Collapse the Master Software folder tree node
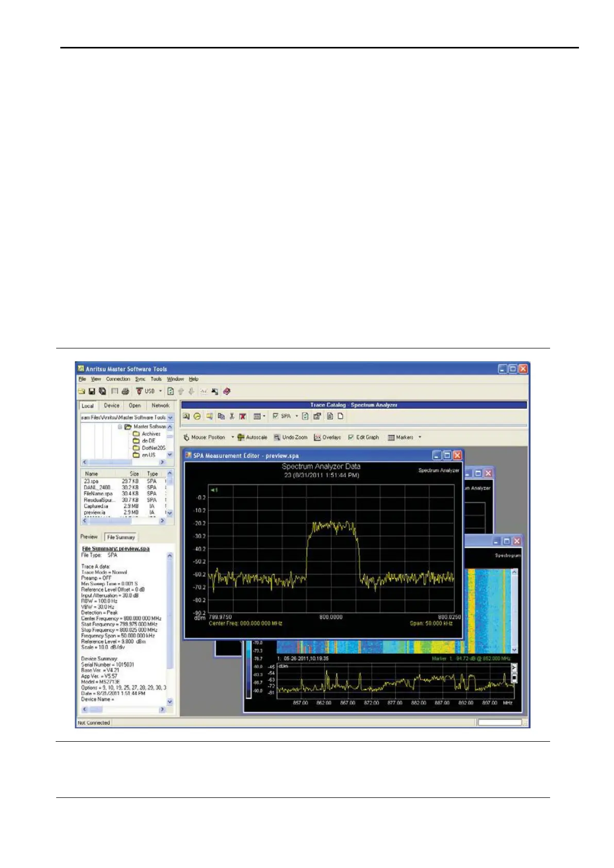The width and height of the screenshot is (614, 868). (120, 427)
